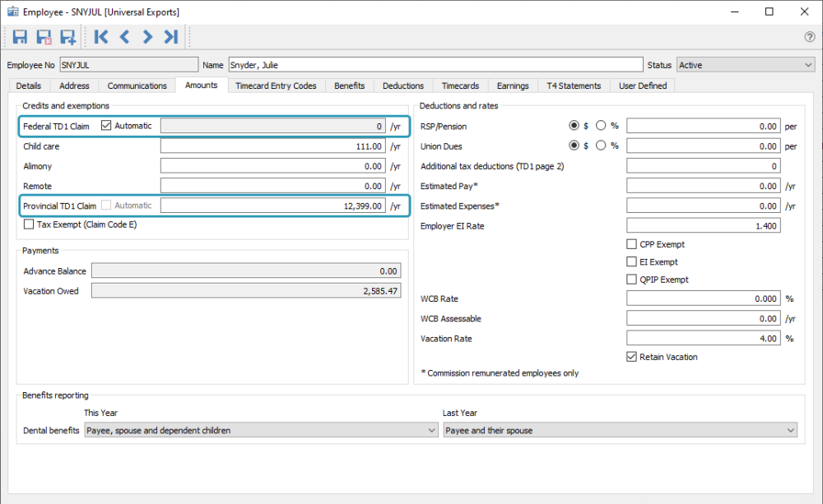823x504 pixels.
Task: Click the Save icon in toolbar
Action: (x=20, y=37)
